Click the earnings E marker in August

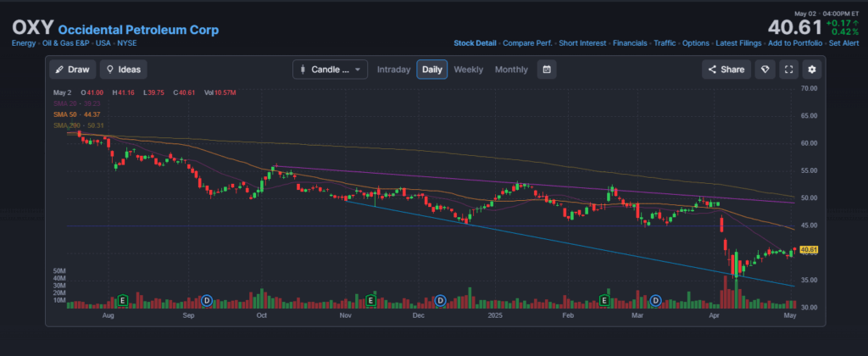(124, 301)
